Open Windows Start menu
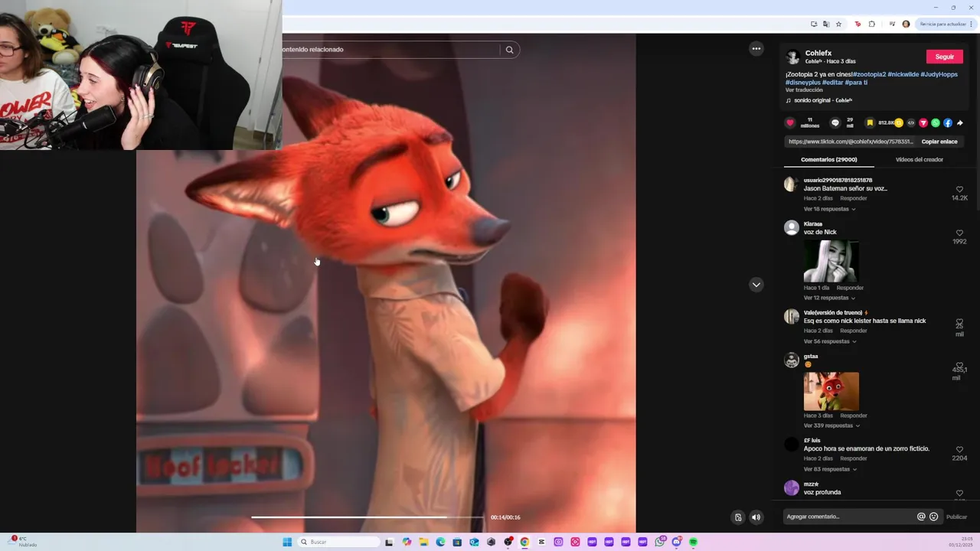 click(x=287, y=542)
